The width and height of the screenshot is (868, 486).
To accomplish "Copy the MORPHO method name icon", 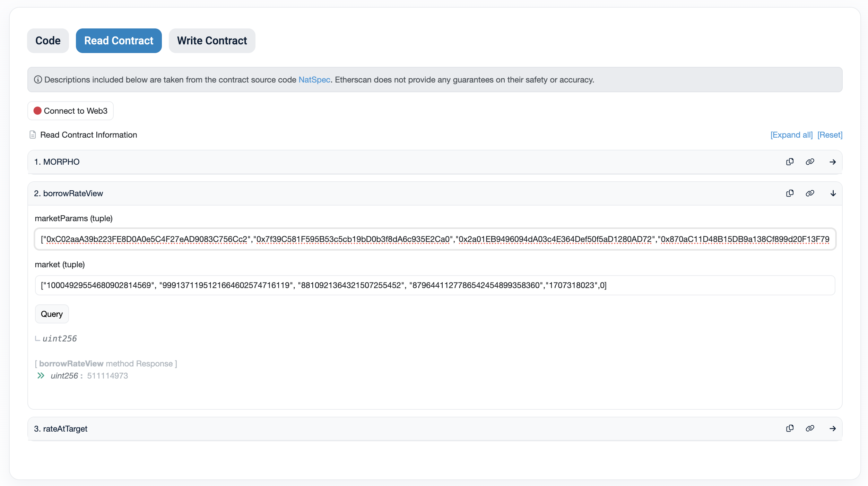I will click(x=790, y=162).
